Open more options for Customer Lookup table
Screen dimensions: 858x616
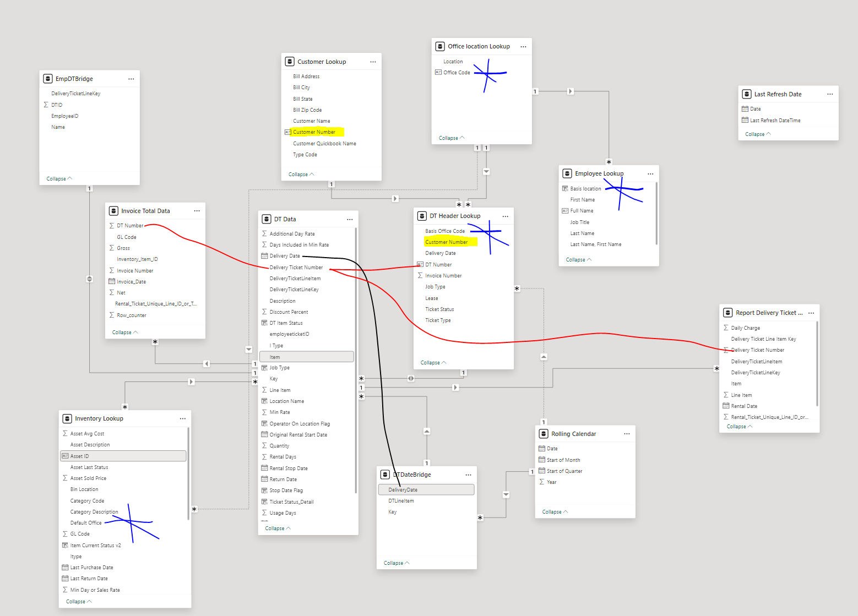[373, 62]
